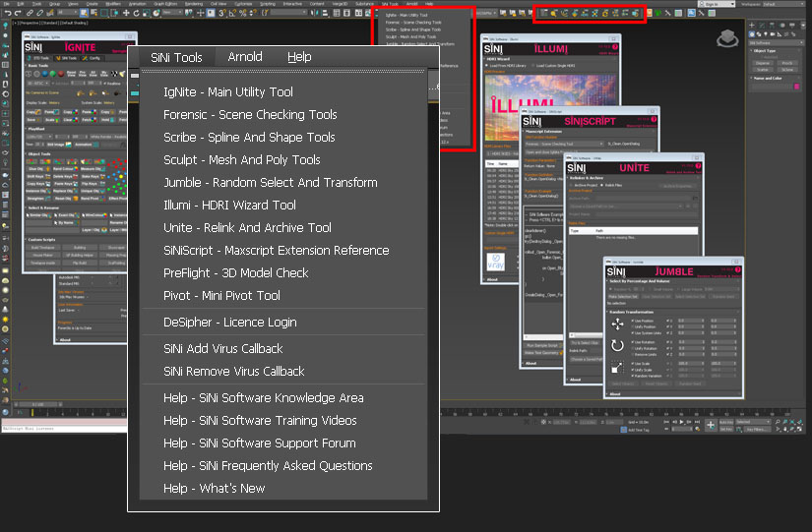Image resolution: width=812 pixels, height=532 pixels.
Task: Click the Redo arrow in main toolbar
Action: coord(18,13)
